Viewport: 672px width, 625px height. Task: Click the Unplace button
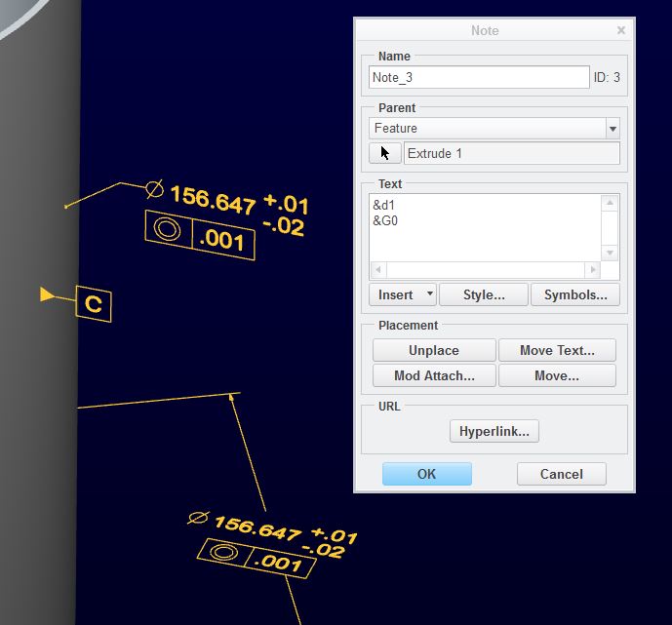pos(434,350)
